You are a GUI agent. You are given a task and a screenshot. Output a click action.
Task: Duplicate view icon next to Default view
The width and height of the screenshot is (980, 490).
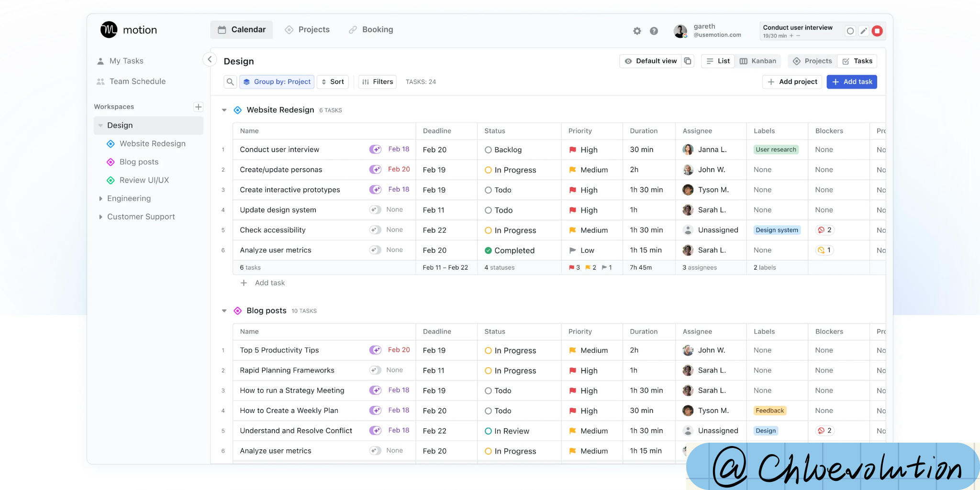[x=688, y=61]
